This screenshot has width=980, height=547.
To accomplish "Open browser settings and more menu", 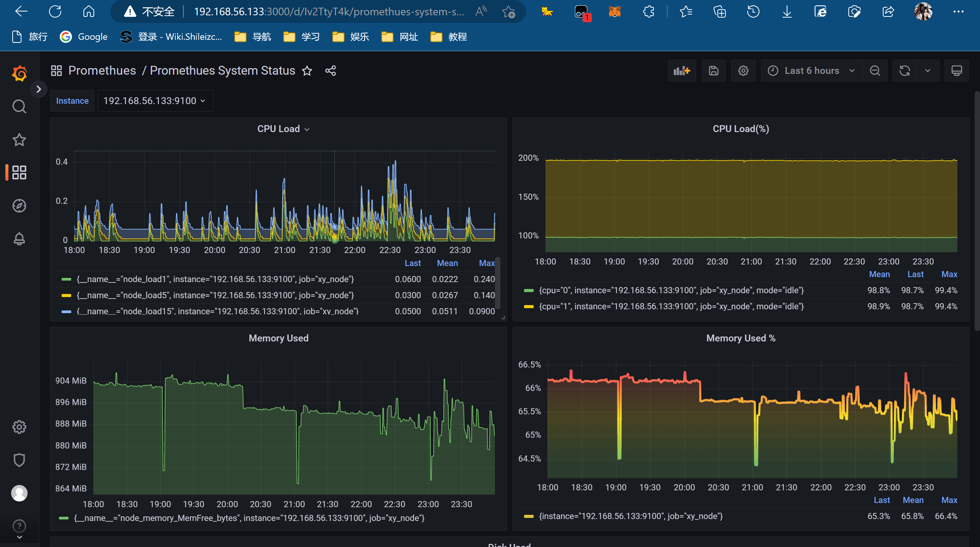I will pyautogui.click(x=958, y=11).
